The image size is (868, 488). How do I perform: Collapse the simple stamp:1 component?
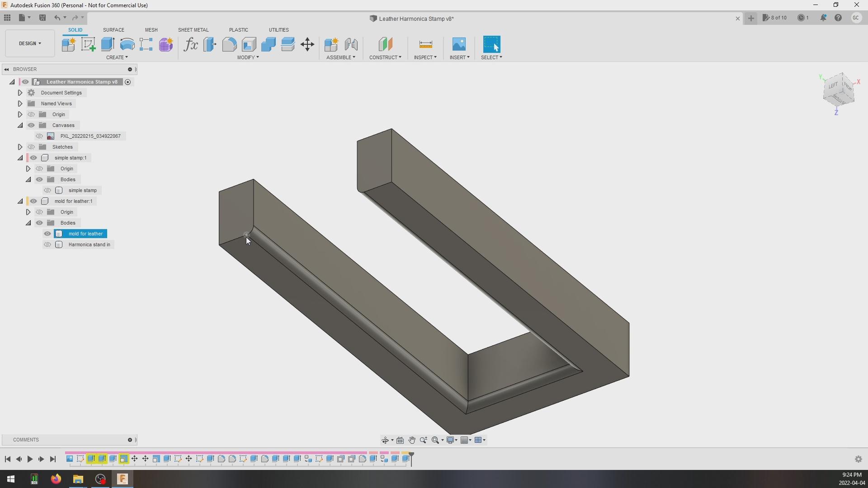pos(20,158)
